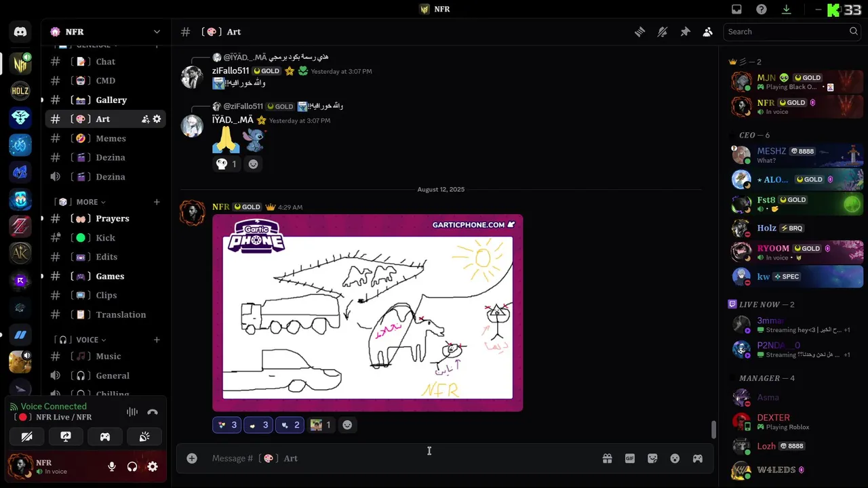Share your screen
The height and width of the screenshot is (488, 868).
[66, 436]
